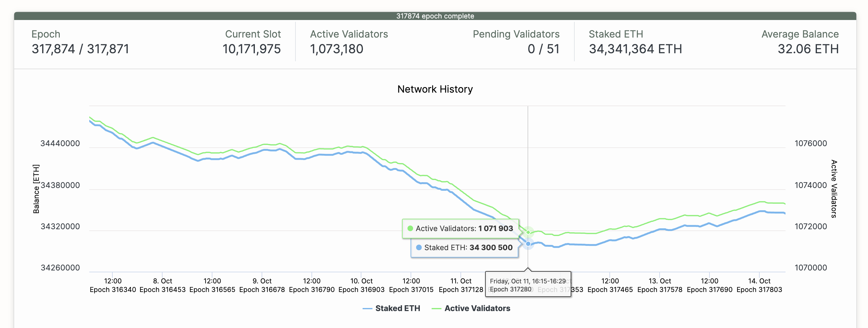Click the 34440000 balance axis tick
Viewport: 868px width, 328px height.
[x=60, y=143]
